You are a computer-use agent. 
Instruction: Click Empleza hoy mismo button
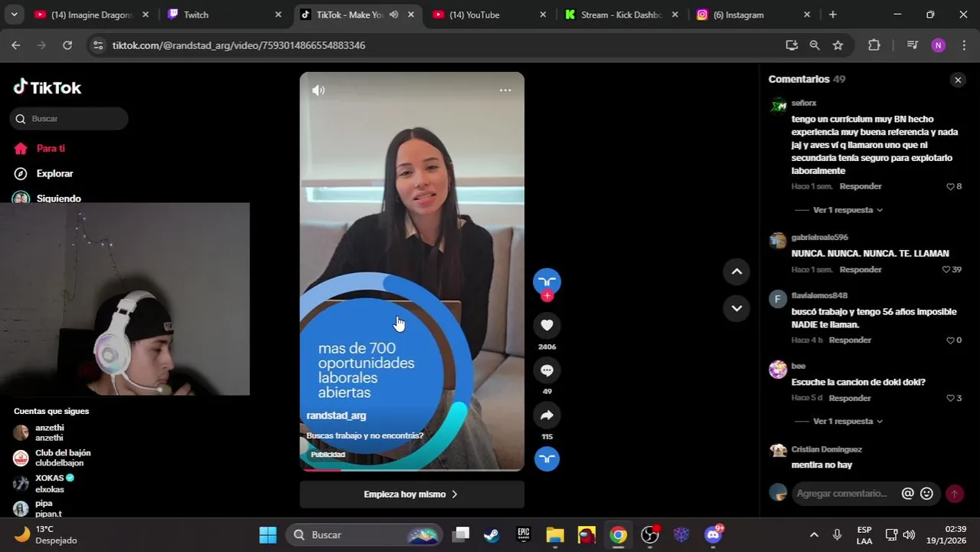coord(412,495)
